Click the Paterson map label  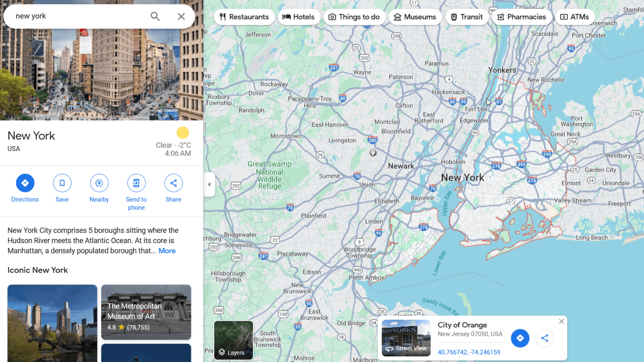[401, 77]
